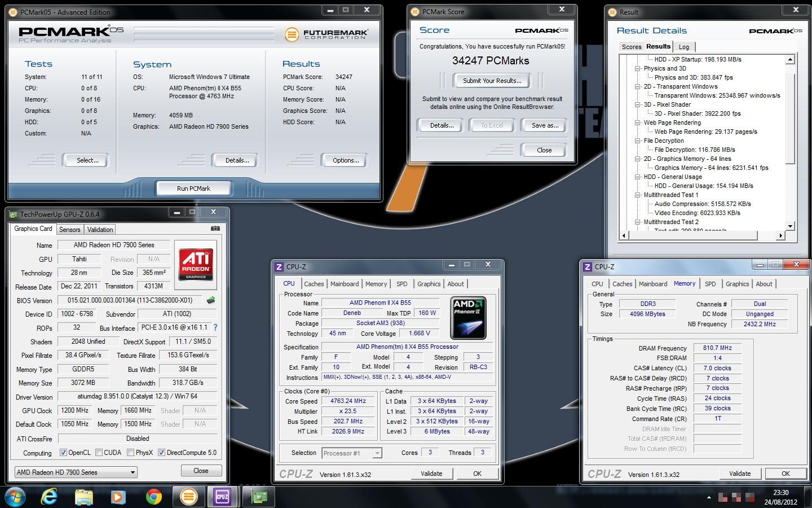Switch to GPU-Z green taskbar icon

259,497
